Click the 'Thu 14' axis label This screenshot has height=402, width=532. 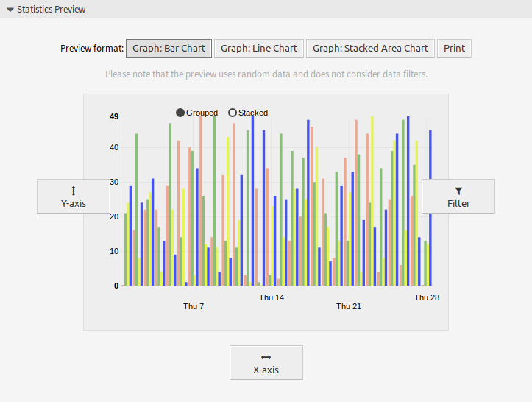(272, 297)
